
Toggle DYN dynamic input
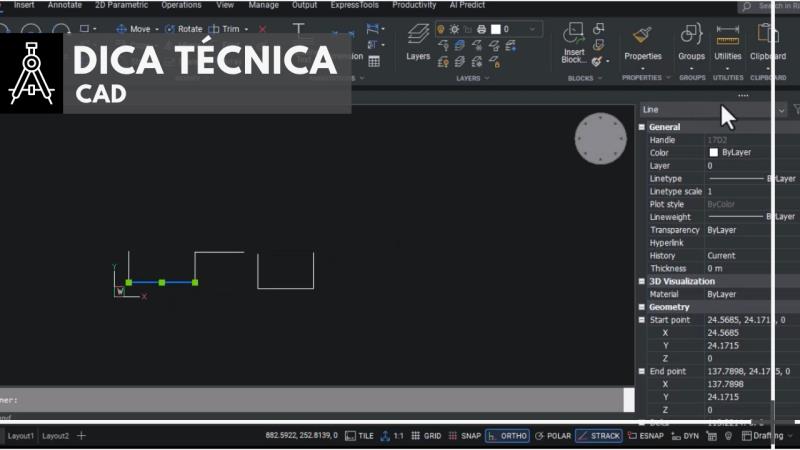(x=685, y=436)
